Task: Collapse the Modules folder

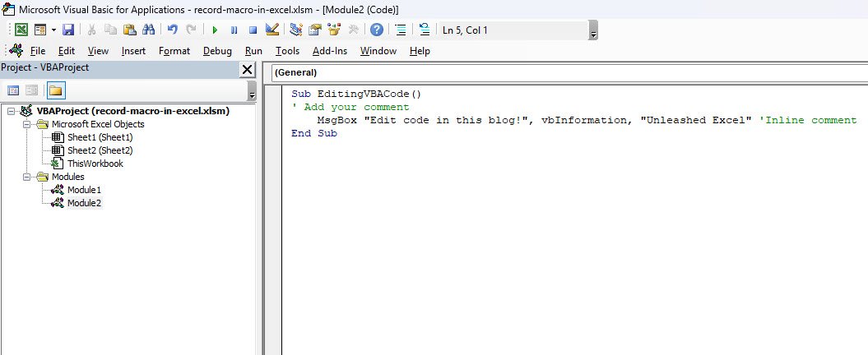Action: point(26,177)
